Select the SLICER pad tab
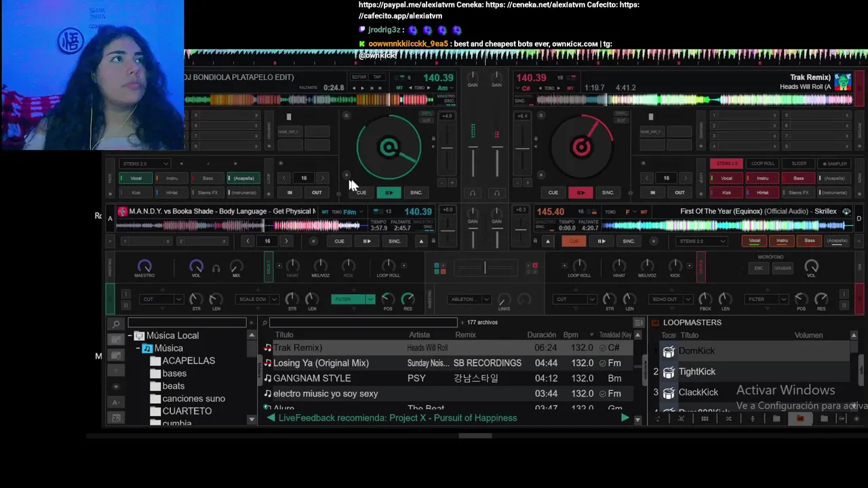This screenshot has height=488, width=868. pos(799,163)
